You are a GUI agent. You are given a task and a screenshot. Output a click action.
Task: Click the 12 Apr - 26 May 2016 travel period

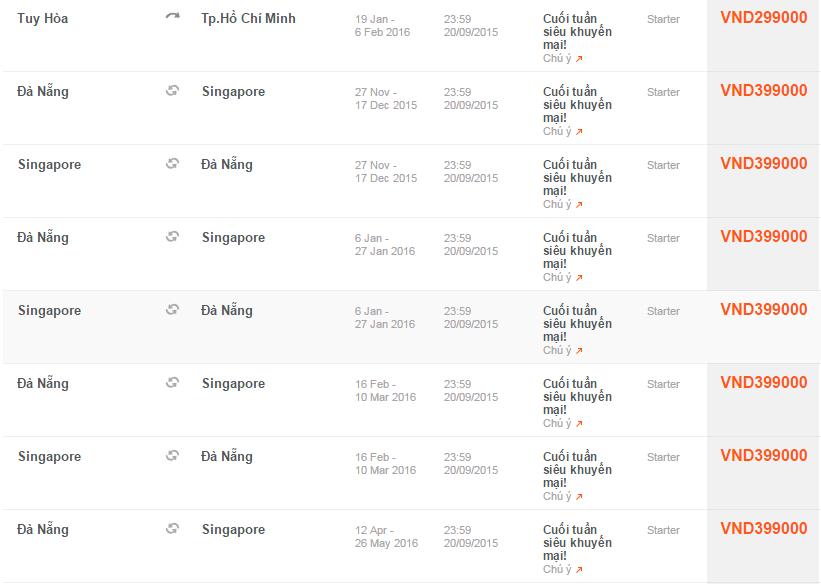(x=386, y=536)
